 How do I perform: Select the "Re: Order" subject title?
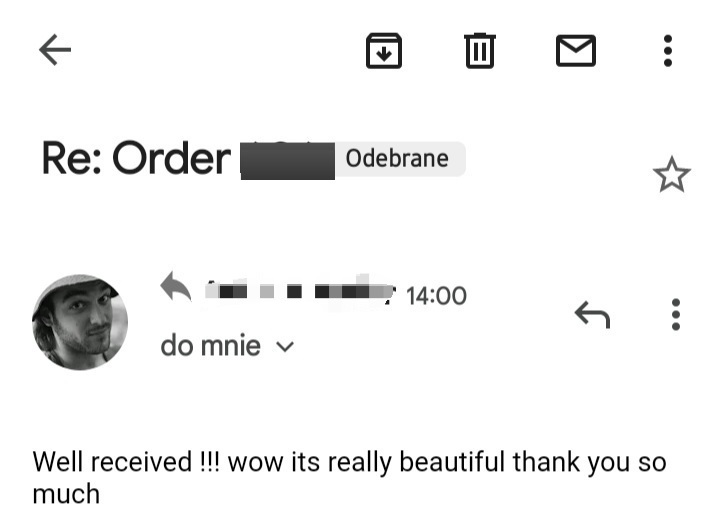135,159
